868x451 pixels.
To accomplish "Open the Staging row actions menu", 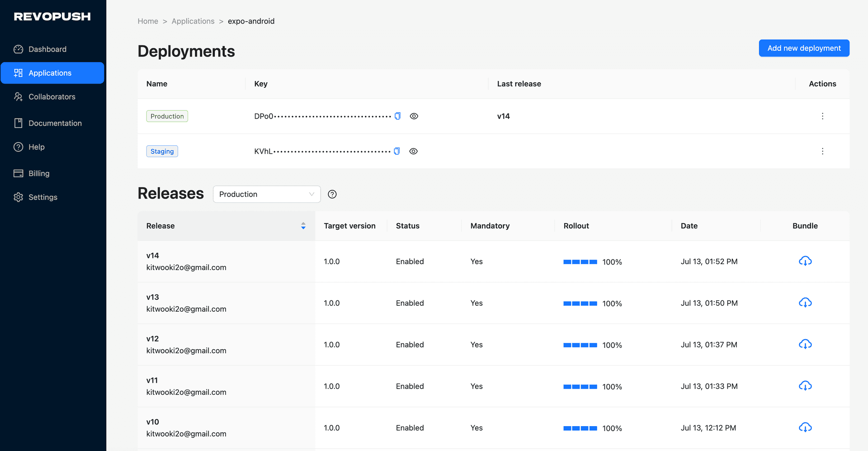I will pos(822,151).
